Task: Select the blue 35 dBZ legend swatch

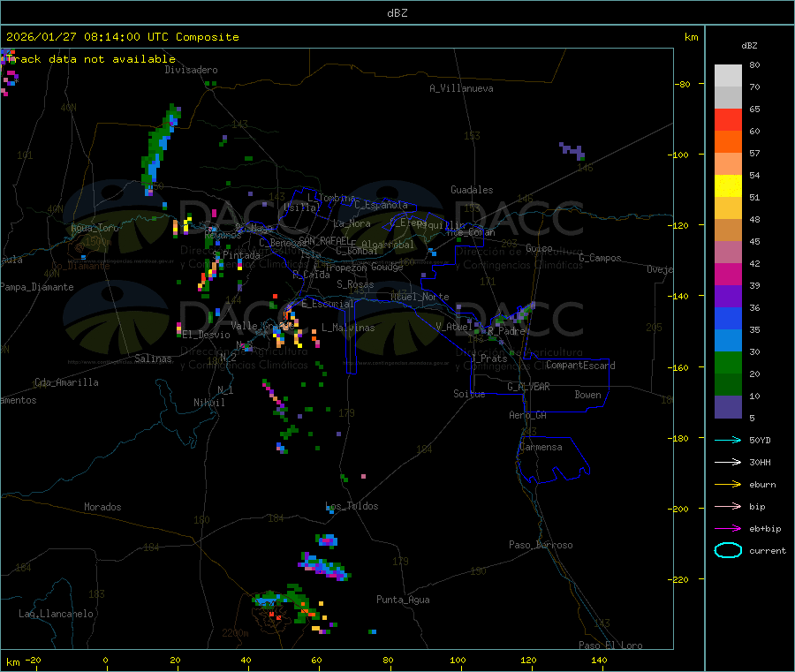Action: pyautogui.click(x=728, y=318)
